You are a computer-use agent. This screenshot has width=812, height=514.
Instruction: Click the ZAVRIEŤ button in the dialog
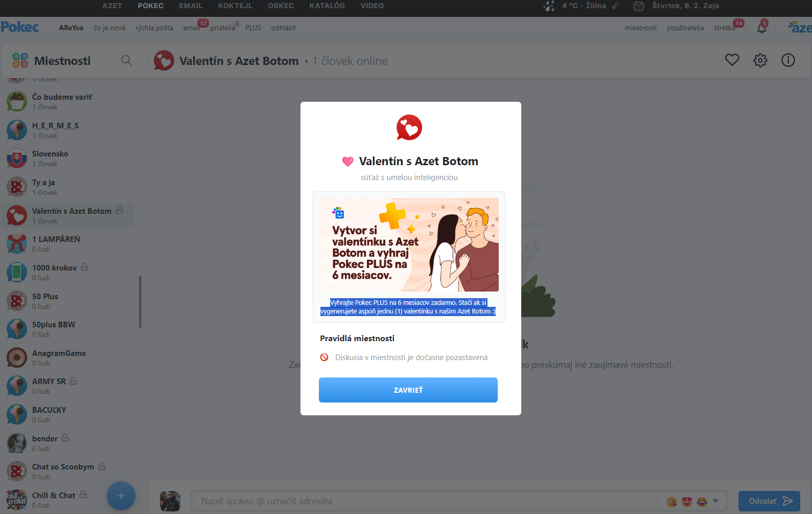[x=408, y=390]
